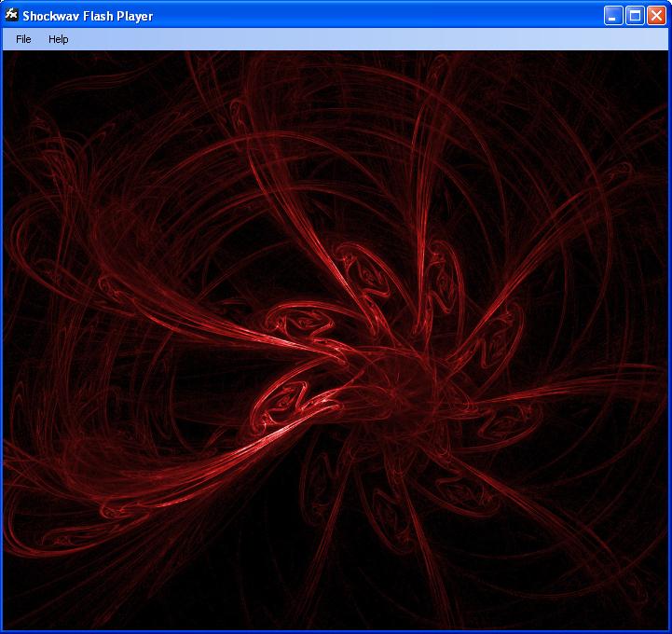Viewport: 672px width, 634px height.
Task: Close the Flash Player window
Action: click(656, 16)
